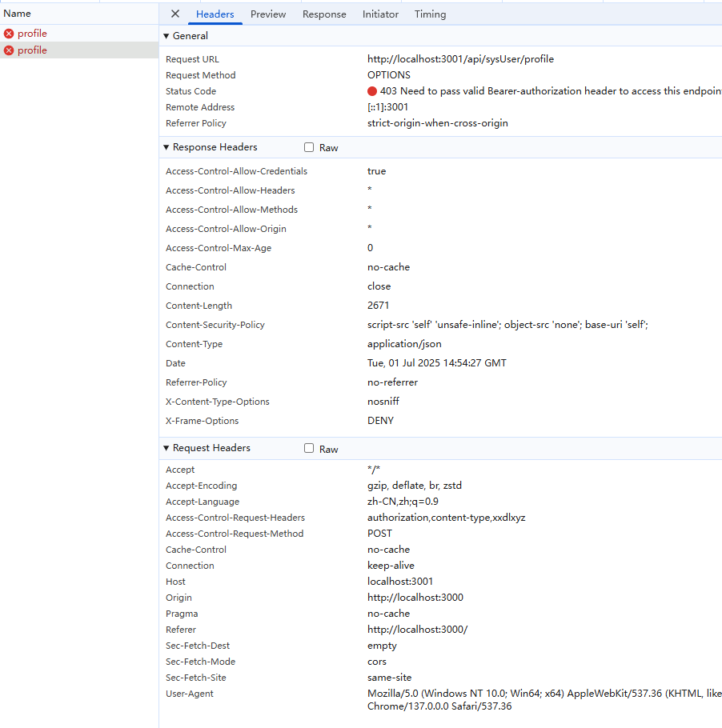Click the request Connection value keep-alive

point(391,566)
